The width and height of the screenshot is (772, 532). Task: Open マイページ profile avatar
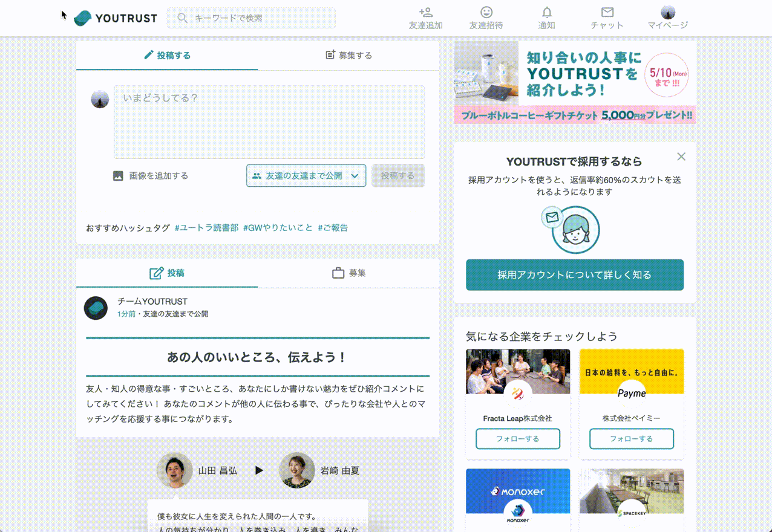point(668,12)
